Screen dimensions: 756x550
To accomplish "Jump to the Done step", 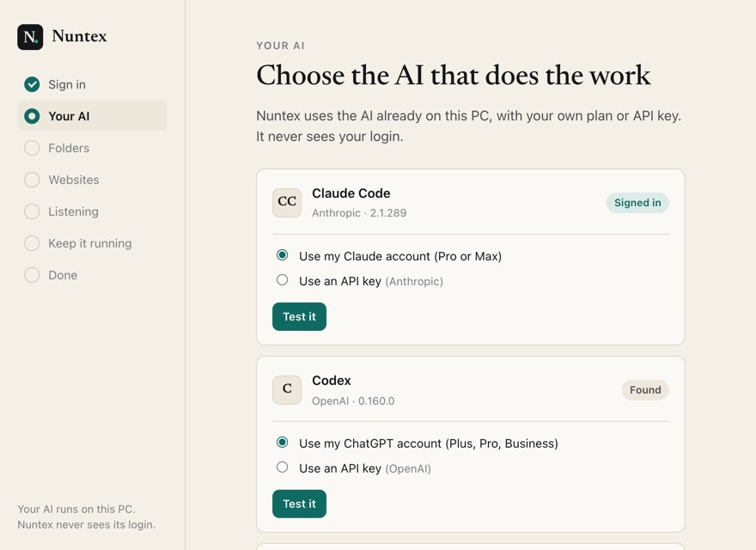I will pos(93,276).
